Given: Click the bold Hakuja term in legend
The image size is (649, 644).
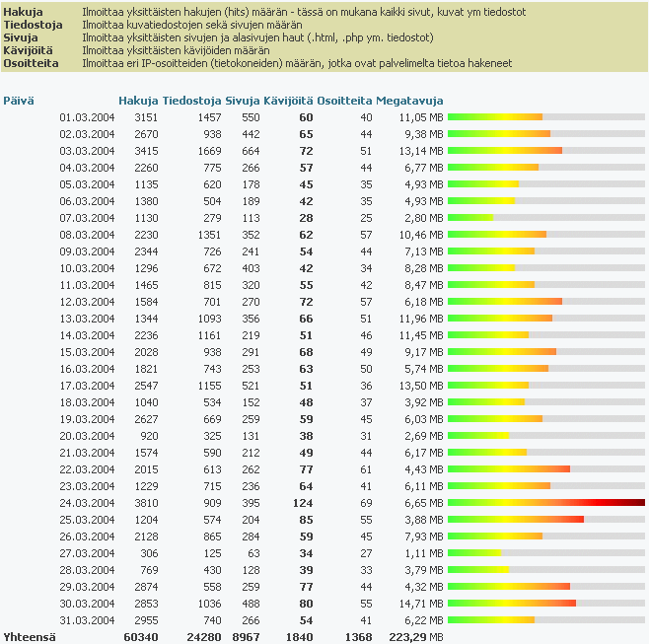Looking at the screenshot, I should point(24,12).
